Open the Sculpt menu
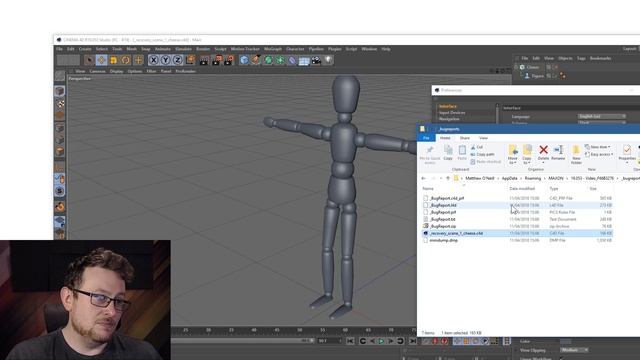Screen dimensions: 640x360 [220, 49]
